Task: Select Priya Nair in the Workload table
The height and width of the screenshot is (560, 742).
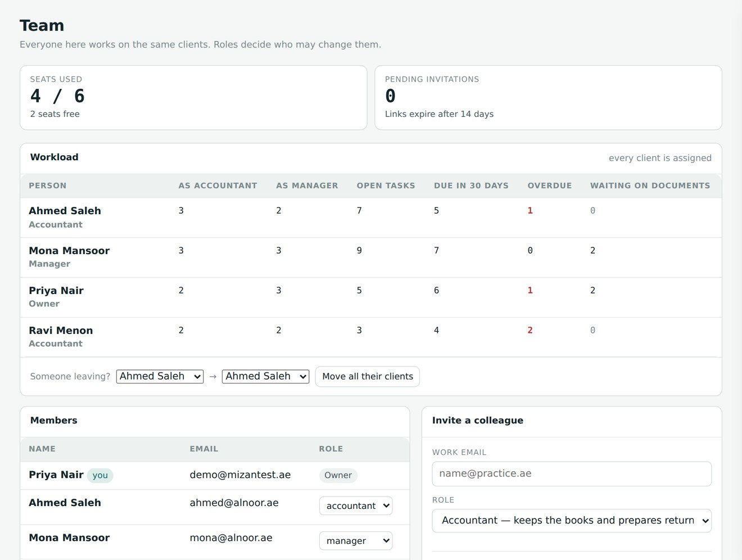Action: (56, 291)
